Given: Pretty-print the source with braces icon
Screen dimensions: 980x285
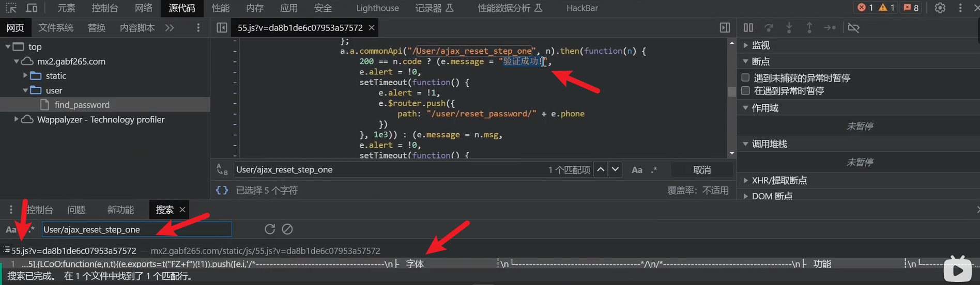Looking at the screenshot, I should pyautogui.click(x=222, y=191).
